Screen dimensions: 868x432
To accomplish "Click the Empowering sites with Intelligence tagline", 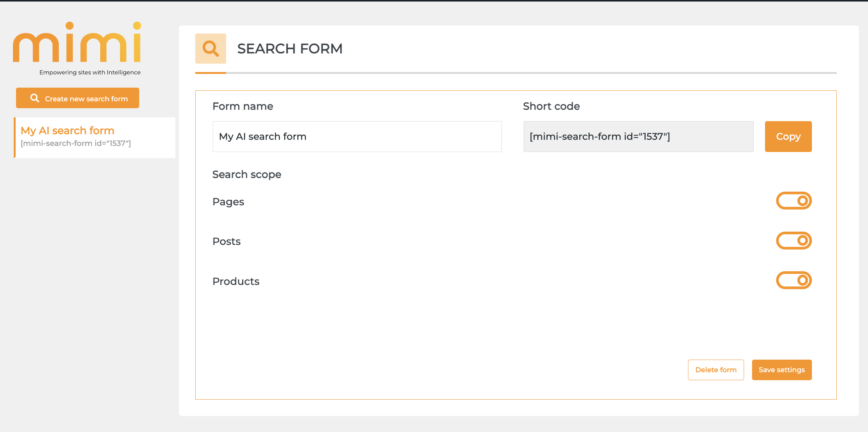I will point(90,72).
